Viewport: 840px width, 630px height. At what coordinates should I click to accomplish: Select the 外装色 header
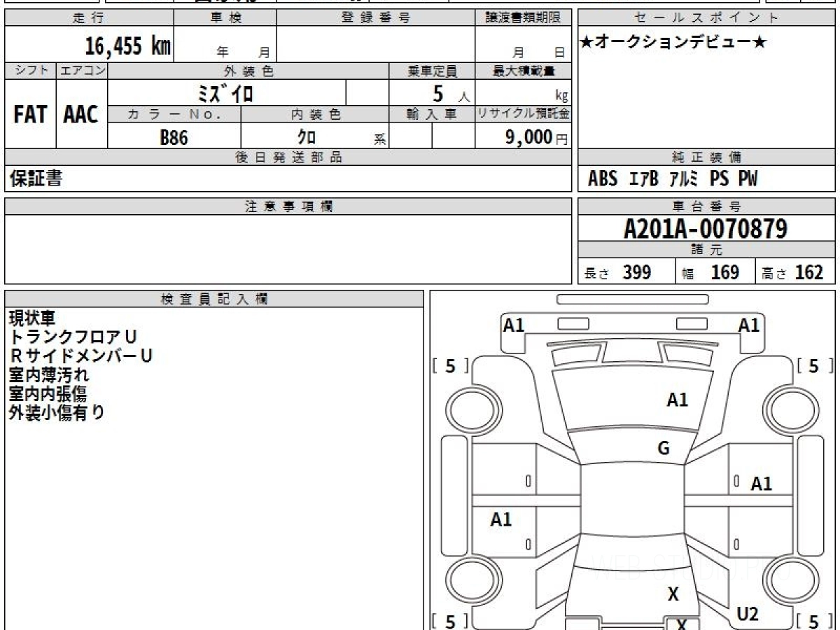click(248, 71)
